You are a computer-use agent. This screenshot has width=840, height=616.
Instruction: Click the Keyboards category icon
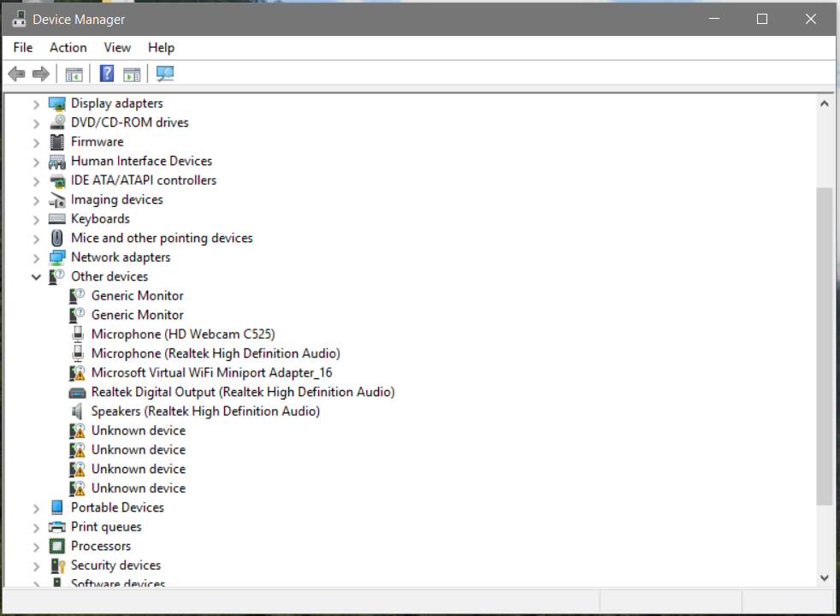[56, 218]
